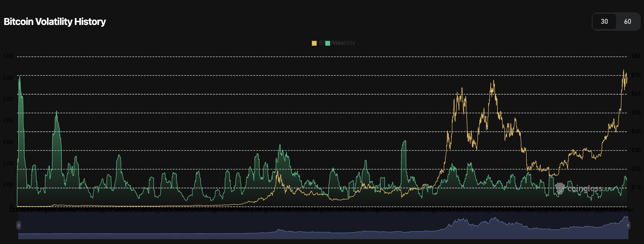Screen dimensions: 644x244
Task: Click the 1.00 volatility axis label
Action: click(8, 56)
